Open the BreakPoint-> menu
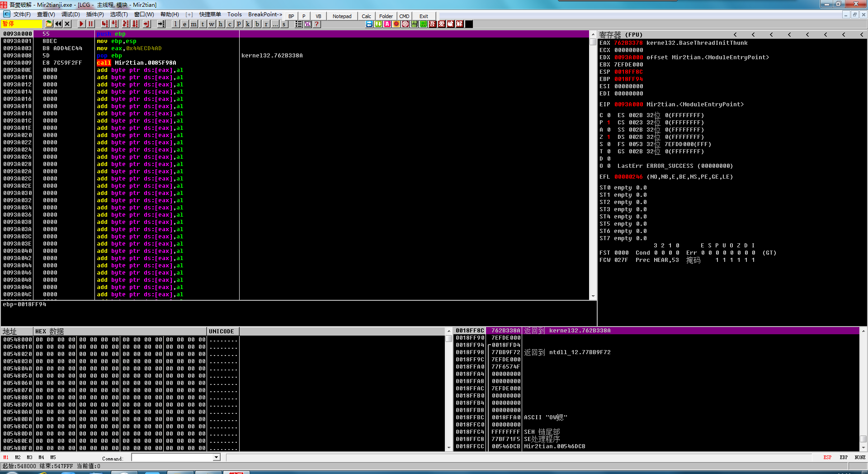Image resolution: width=868 pixels, height=474 pixels. 265,14
